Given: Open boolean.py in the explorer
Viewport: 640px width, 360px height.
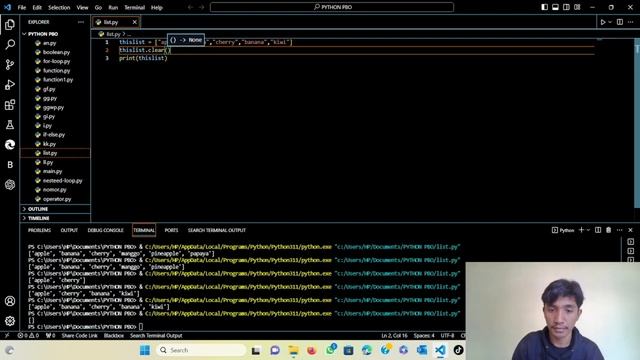Looking at the screenshot, I should pyautogui.click(x=56, y=52).
